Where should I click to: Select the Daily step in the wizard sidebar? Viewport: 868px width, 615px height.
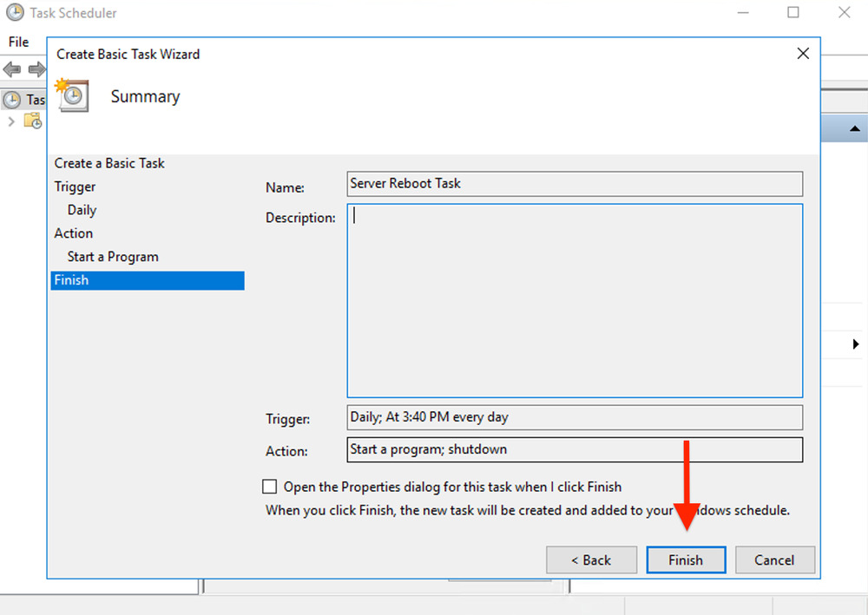click(x=82, y=209)
